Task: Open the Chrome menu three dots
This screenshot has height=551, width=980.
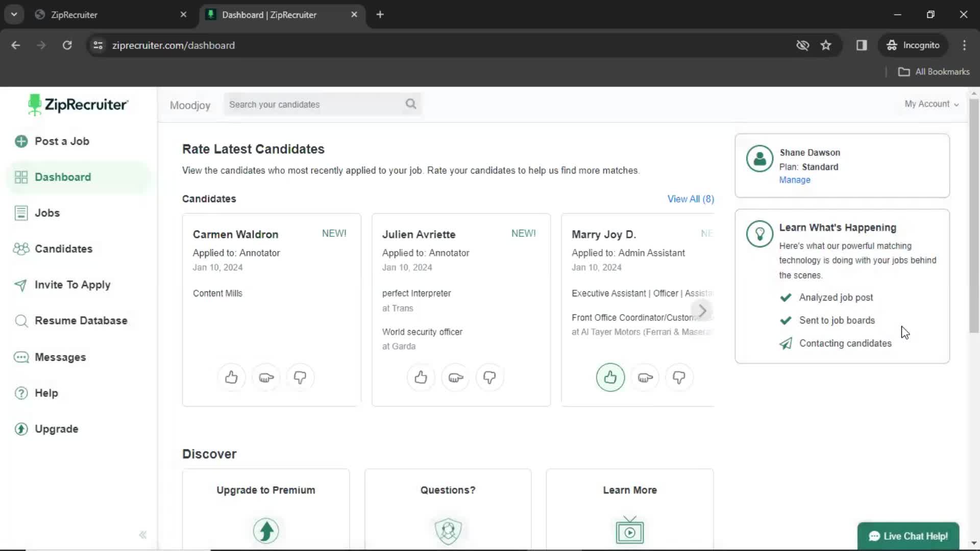Action: [964, 45]
